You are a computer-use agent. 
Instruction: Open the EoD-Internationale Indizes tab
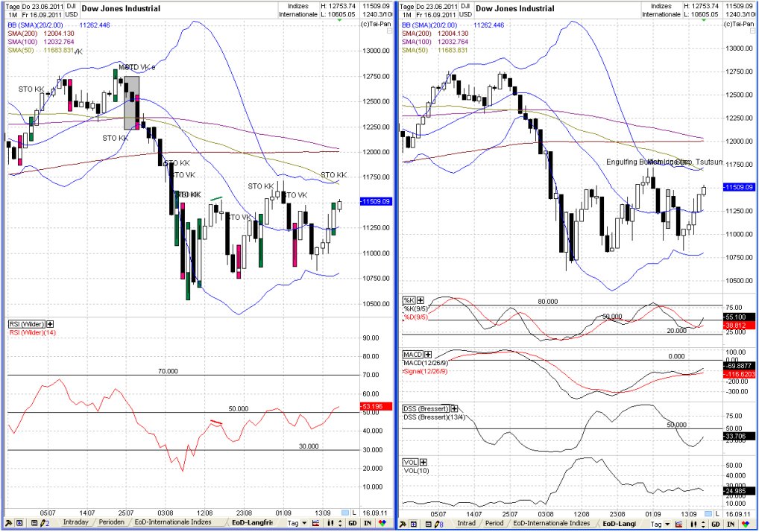[x=171, y=523]
